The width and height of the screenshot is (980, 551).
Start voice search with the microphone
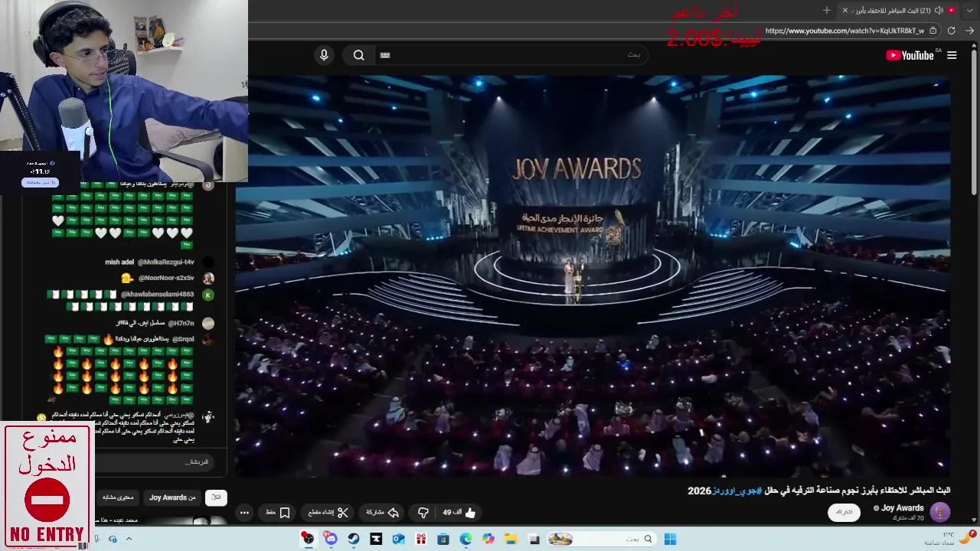pos(324,55)
